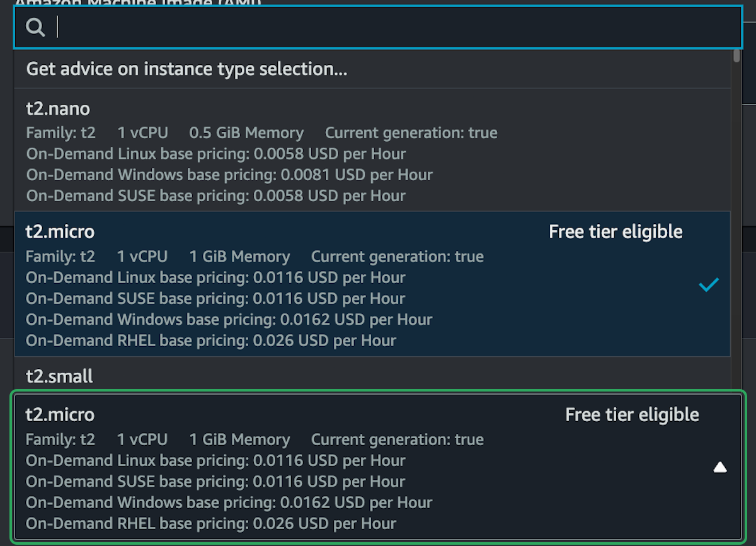
Task: Click the blue checkmark beside selected t2.micro
Action: tap(708, 285)
